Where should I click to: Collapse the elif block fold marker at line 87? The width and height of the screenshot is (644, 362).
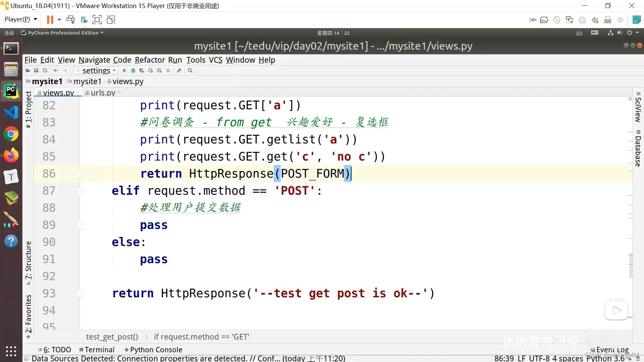tap(79, 191)
